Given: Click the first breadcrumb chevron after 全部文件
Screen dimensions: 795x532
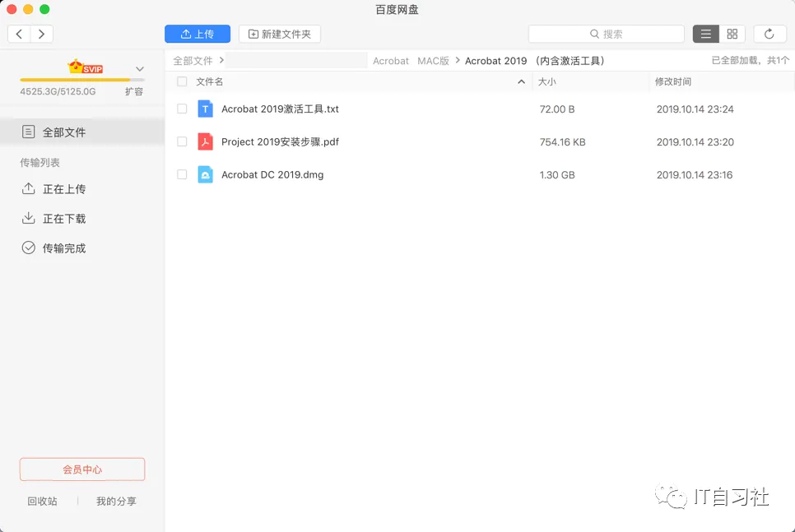Looking at the screenshot, I should (221, 60).
